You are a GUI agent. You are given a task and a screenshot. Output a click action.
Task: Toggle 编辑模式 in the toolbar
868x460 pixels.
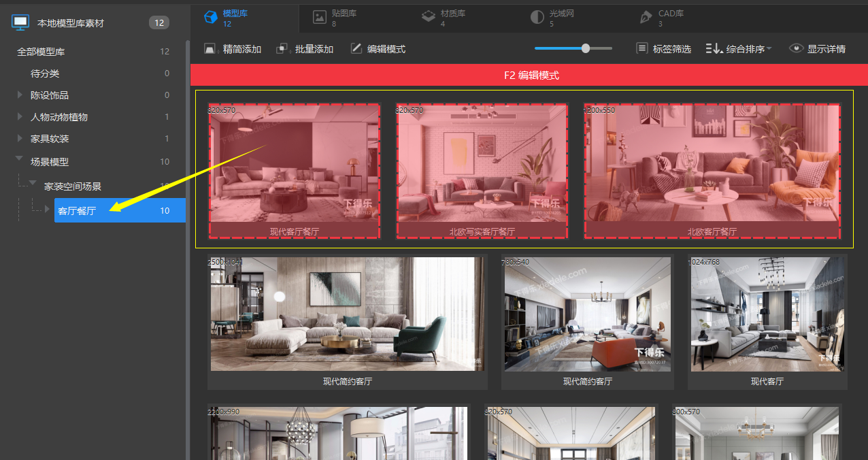click(378, 49)
